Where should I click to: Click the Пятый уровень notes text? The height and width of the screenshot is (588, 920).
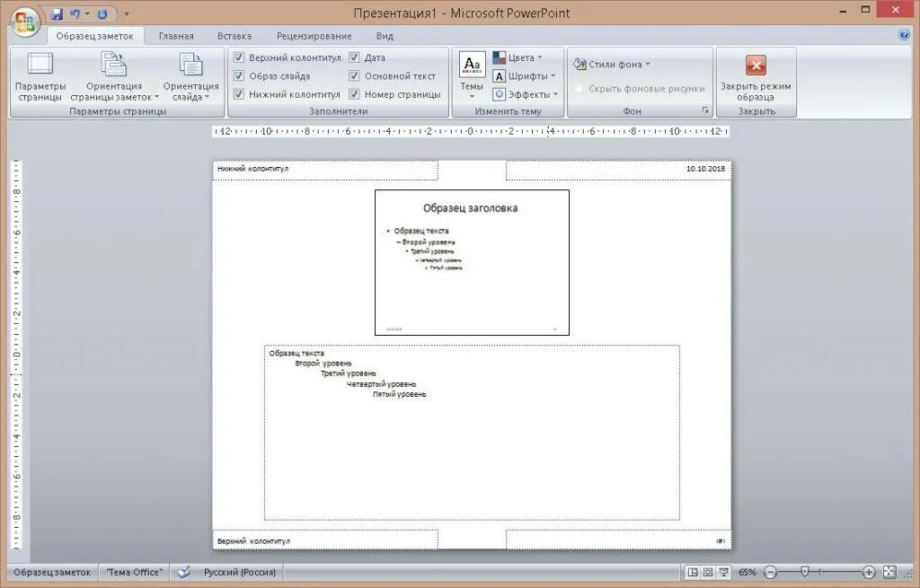(400, 394)
